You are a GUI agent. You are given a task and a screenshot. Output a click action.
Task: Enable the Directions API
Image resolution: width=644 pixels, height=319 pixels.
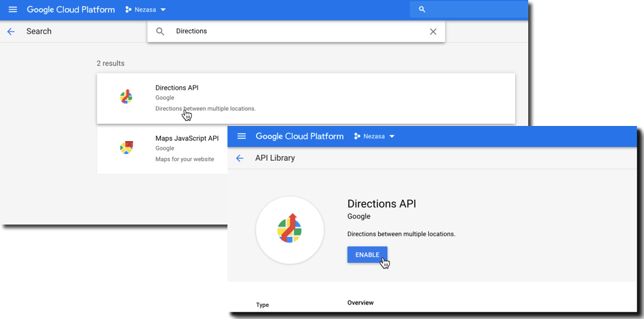coord(367,255)
